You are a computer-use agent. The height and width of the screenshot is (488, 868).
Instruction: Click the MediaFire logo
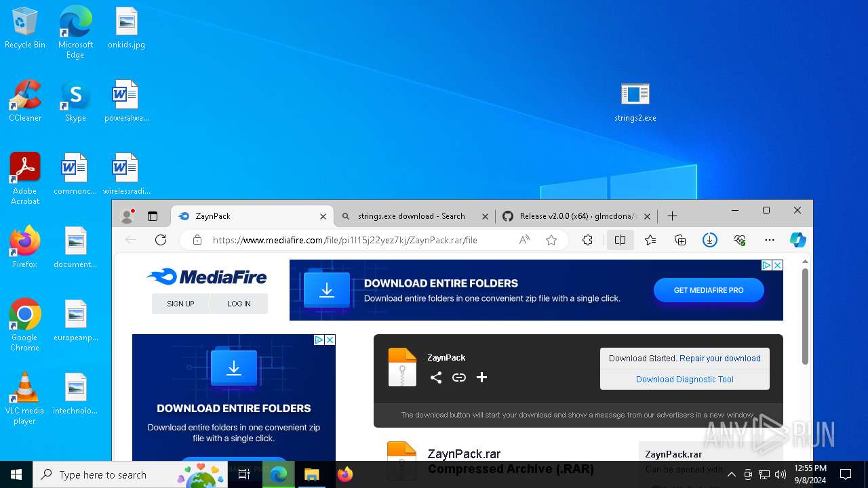pos(207,277)
